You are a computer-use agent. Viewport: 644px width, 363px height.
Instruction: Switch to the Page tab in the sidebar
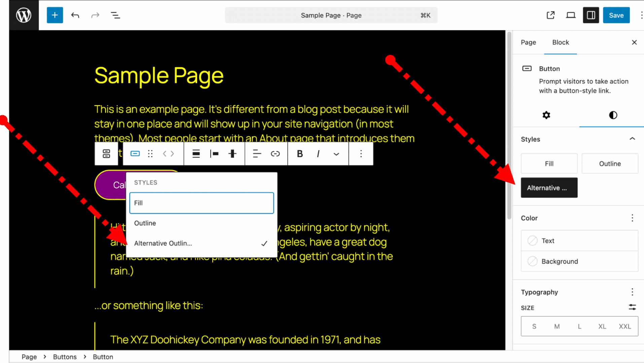pyautogui.click(x=528, y=42)
